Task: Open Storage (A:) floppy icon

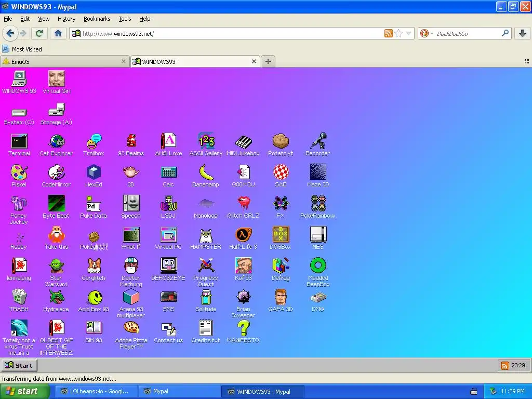Action: coord(56,115)
